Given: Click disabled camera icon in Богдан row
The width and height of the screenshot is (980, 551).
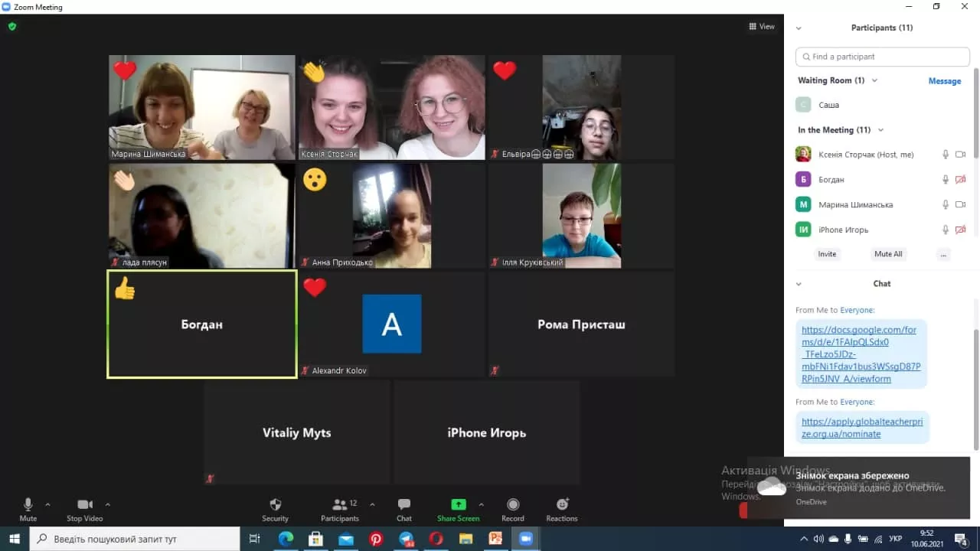Looking at the screenshot, I should tap(961, 180).
